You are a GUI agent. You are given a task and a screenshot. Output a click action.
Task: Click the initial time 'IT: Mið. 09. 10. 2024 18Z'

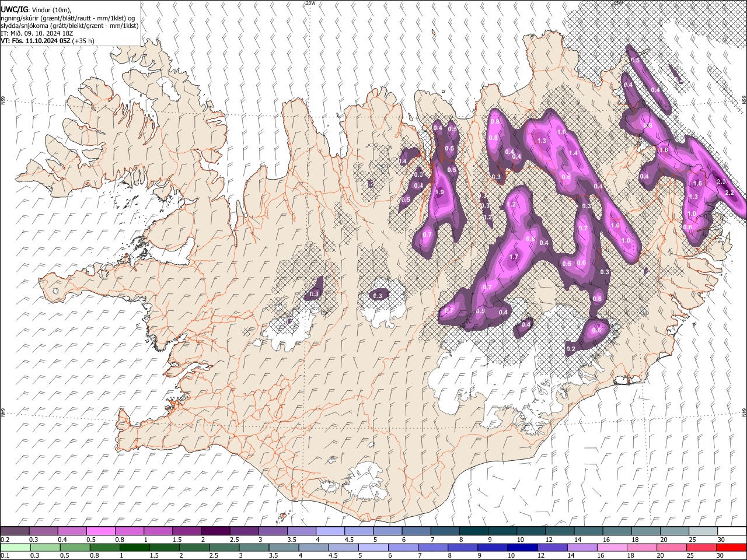click(x=37, y=33)
